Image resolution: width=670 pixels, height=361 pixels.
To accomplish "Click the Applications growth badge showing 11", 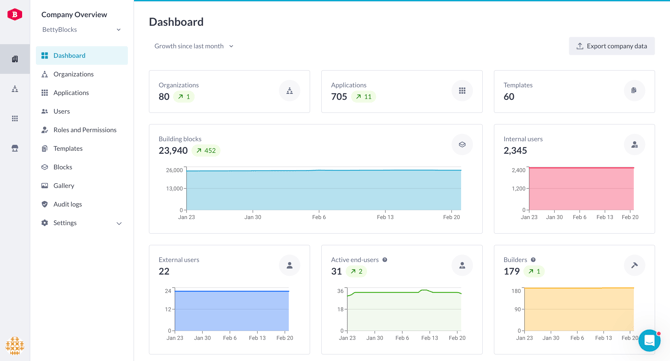I will (x=364, y=97).
